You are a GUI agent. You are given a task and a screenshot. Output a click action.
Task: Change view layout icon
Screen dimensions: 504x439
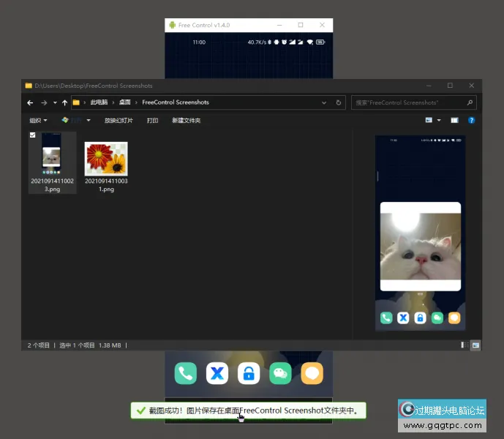429,120
